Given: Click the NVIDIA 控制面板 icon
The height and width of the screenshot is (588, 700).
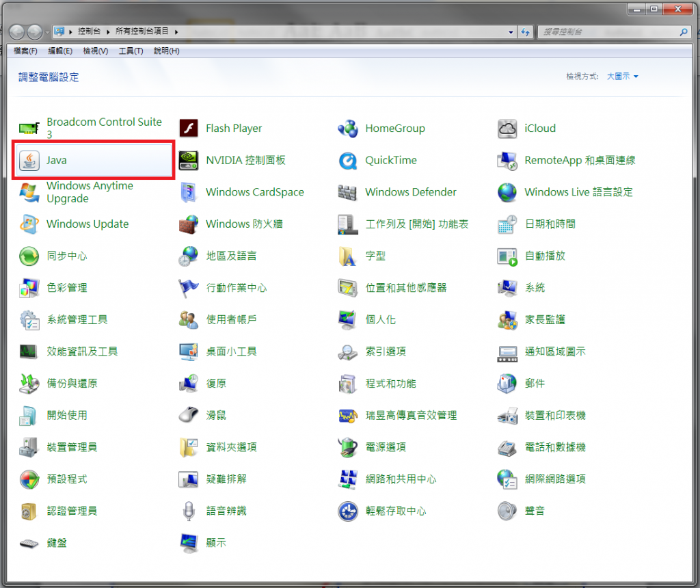Looking at the screenshot, I should [189, 160].
